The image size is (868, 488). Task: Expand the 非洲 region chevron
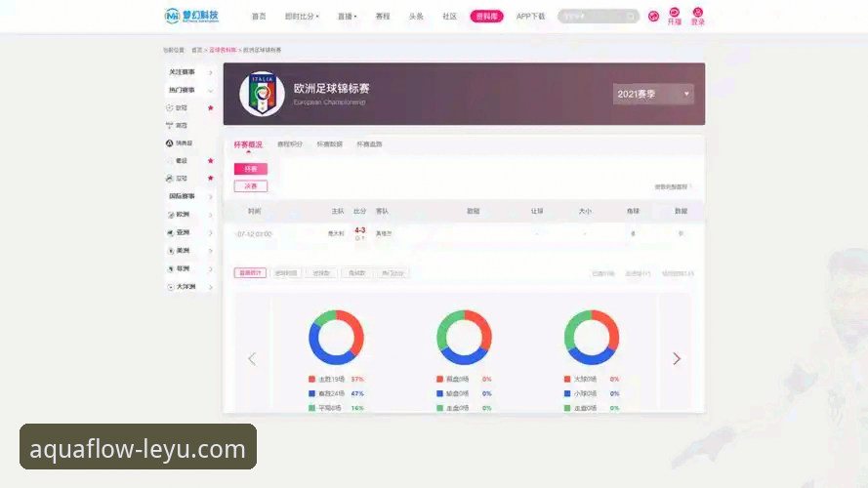(210, 269)
